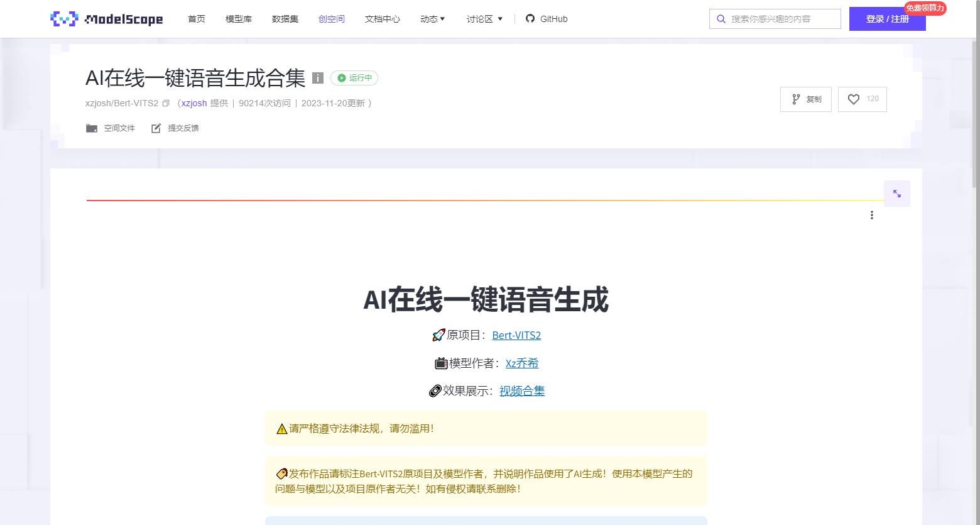This screenshot has width=980, height=525.
Task: Open the 数据集 navigation item
Action: (285, 19)
